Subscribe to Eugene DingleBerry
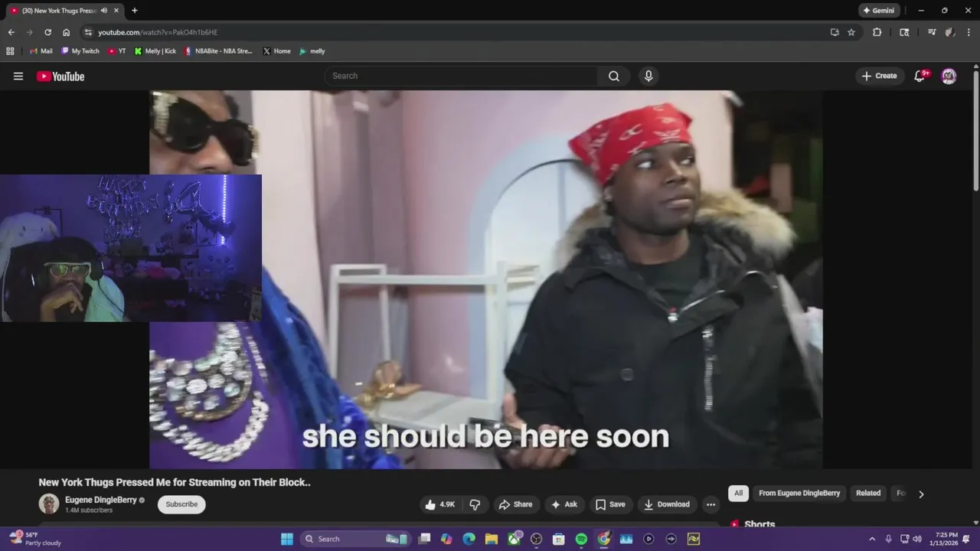 (181, 504)
